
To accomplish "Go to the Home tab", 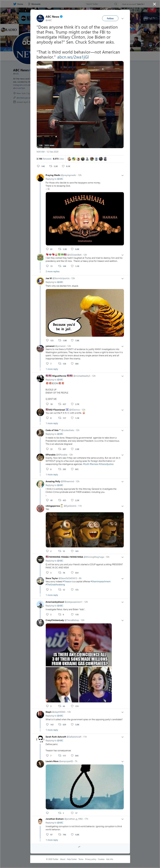I will [19, 4].
